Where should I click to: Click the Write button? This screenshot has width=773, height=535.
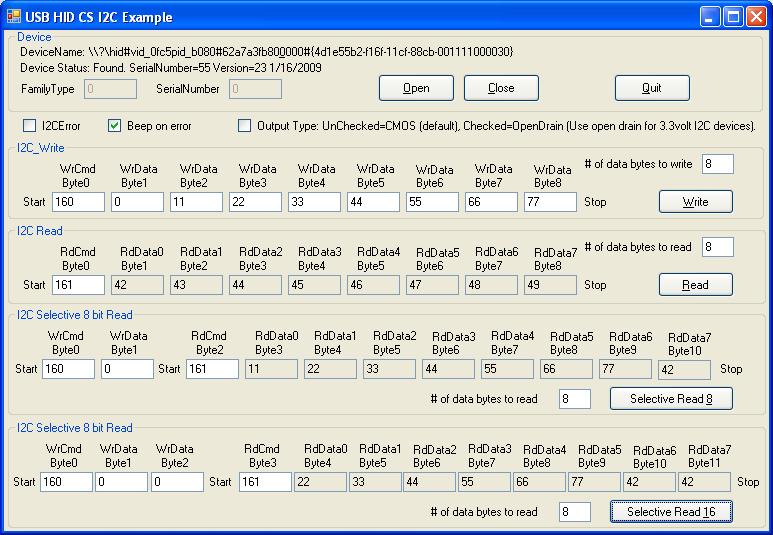point(696,202)
